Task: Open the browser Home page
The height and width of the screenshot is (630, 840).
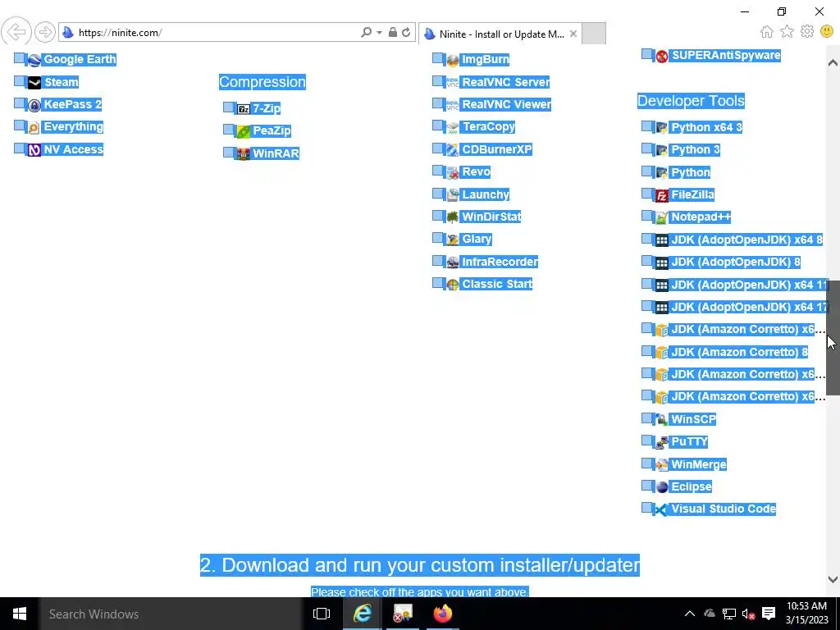Action: [767, 32]
